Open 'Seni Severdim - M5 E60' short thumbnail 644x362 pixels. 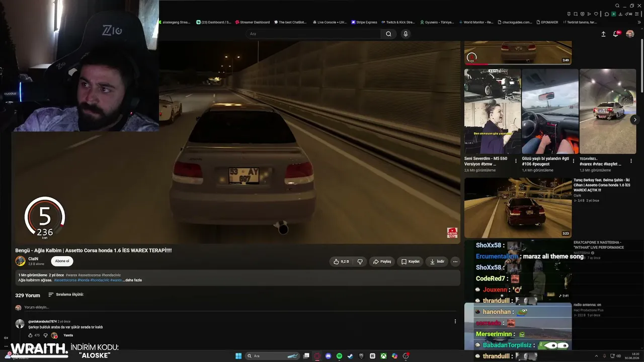493,111
